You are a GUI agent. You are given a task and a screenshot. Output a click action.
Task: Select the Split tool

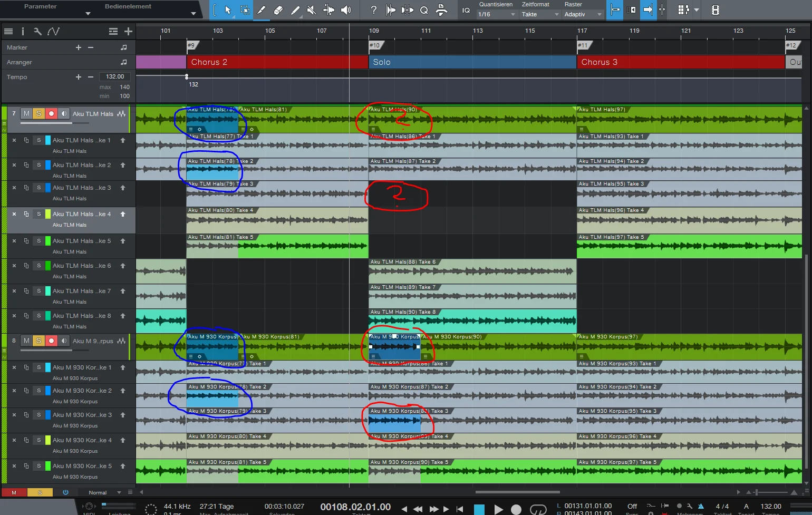[x=262, y=9]
